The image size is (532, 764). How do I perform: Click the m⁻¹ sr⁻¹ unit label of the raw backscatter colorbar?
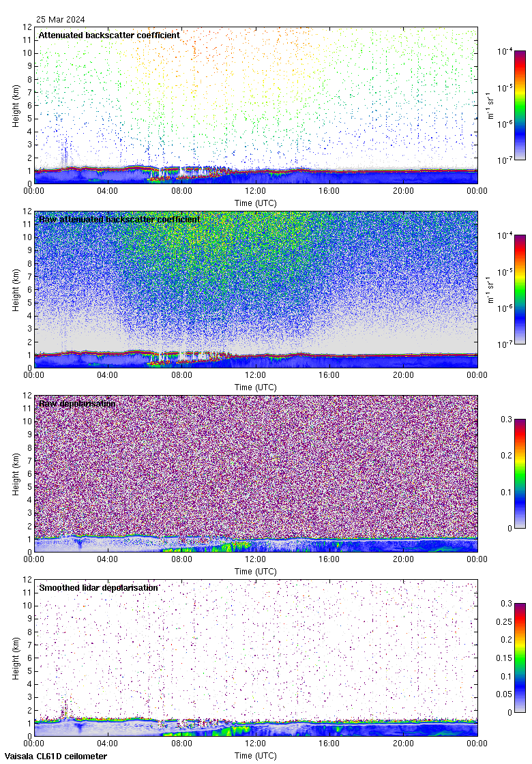pos(490,289)
